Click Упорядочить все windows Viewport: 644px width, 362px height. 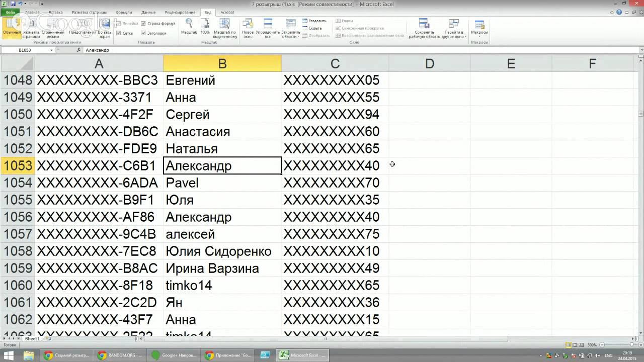point(268,28)
